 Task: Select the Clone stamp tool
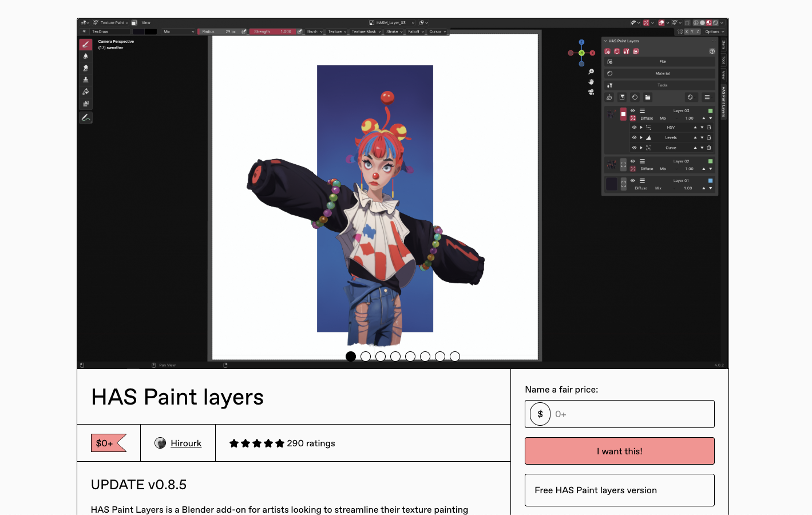[86, 80]
